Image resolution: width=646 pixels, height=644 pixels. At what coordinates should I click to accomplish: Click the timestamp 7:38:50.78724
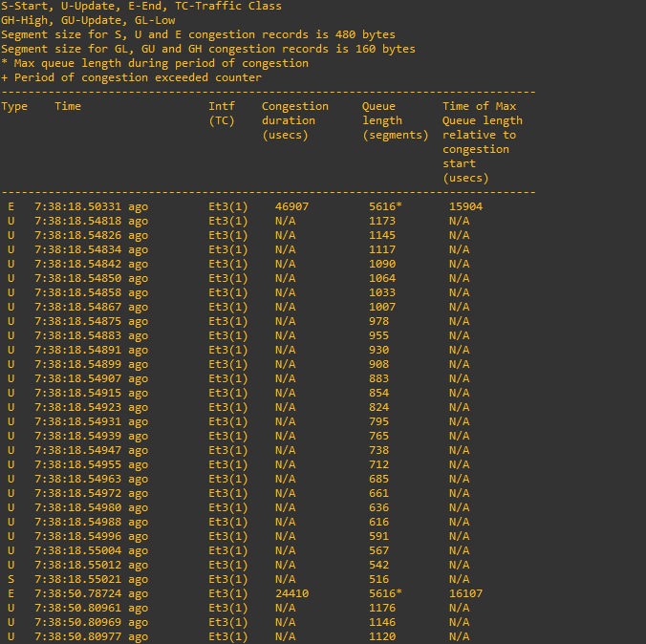(77, 593)
